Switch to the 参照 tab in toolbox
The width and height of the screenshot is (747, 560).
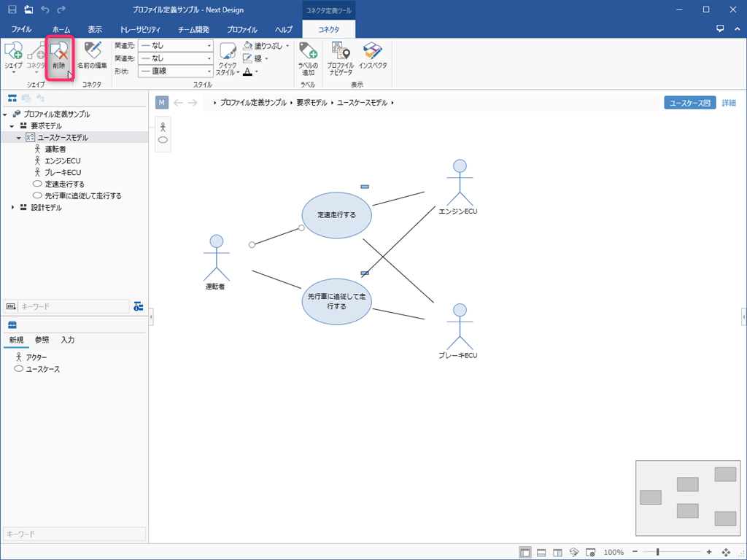coord(42,340)
